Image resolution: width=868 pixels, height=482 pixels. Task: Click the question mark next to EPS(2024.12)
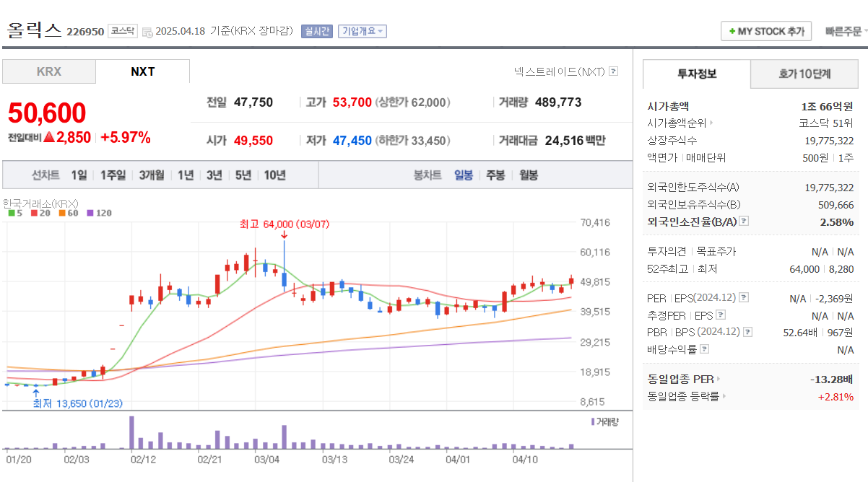[x=742, y=298]
